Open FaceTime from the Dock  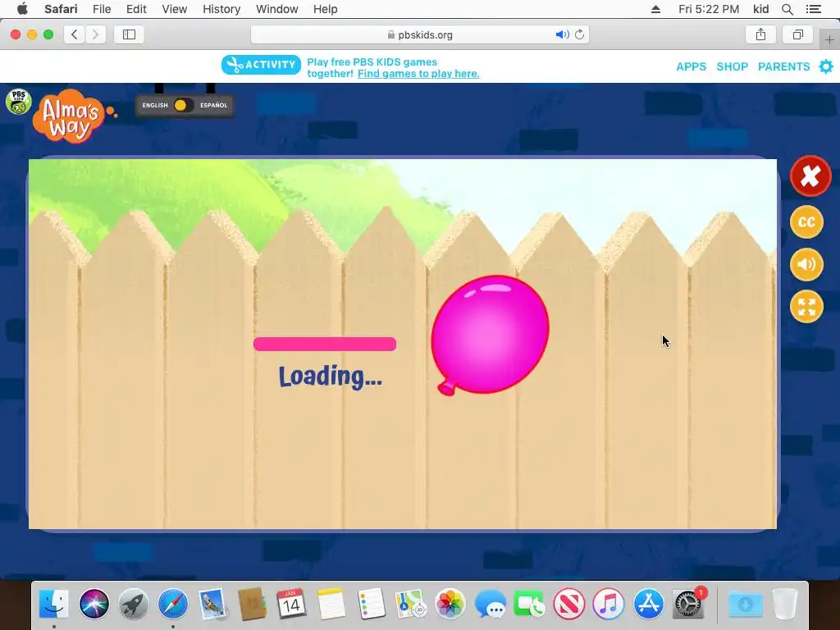(x=529, y=604)
